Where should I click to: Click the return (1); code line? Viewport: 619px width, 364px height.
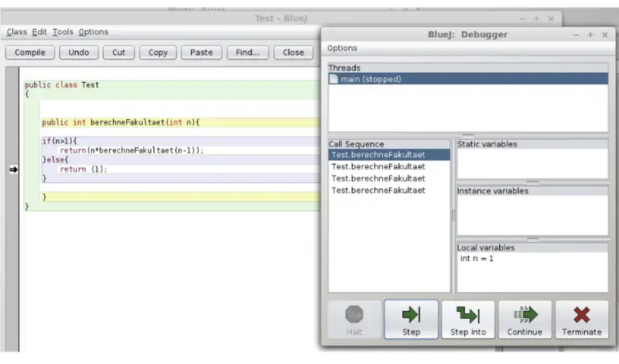(x=84, y=169)
